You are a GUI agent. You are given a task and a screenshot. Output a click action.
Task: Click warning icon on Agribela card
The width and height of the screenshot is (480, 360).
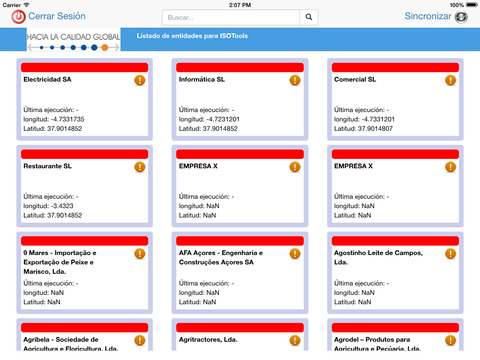point(140,340)
